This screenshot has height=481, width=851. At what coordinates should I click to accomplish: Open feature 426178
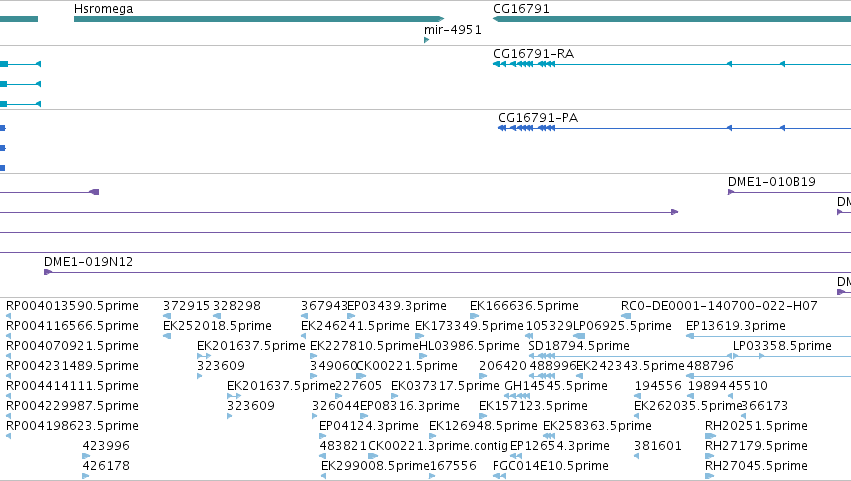pyautogui.click(x=106, y=466)
